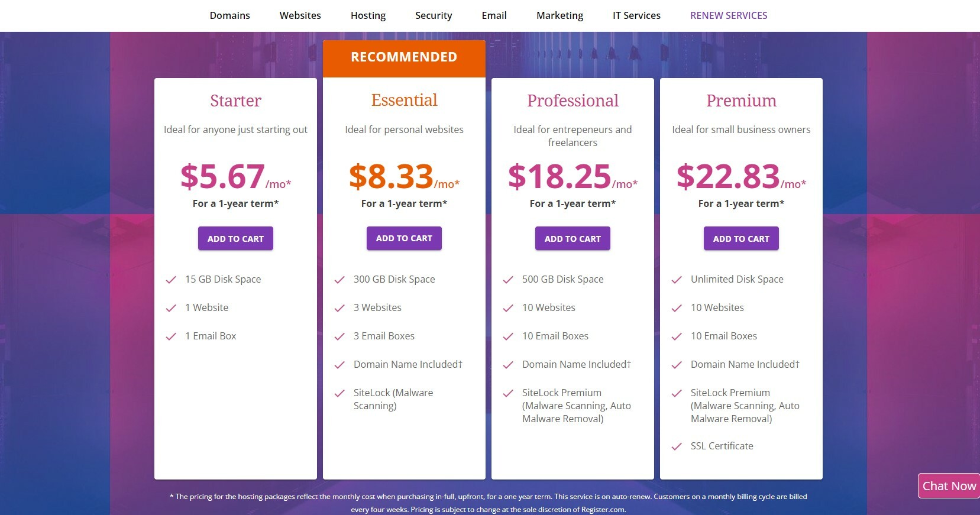980x515 pixels.
Task: Click the checkmark beside 15 GB Disk Space
Action: coord(172,279)
